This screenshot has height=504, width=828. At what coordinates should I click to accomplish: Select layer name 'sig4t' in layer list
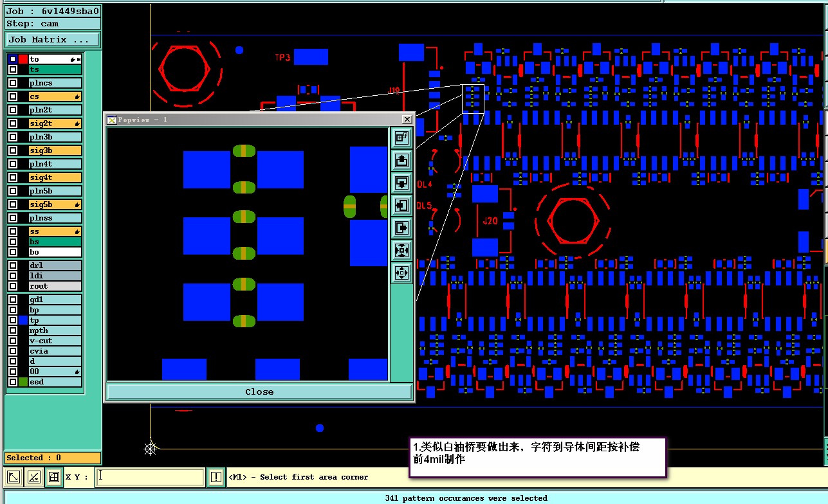click(x=55, y=177)
